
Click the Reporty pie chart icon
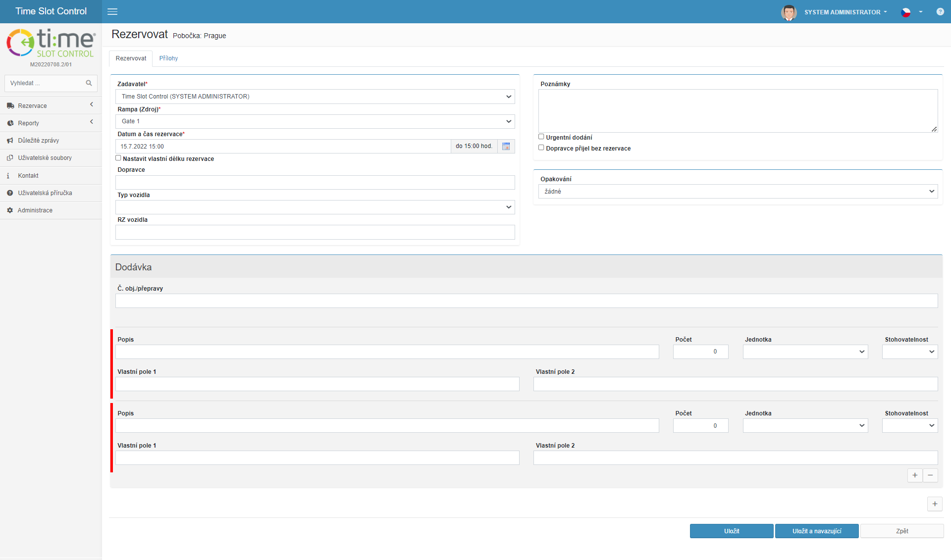(10, 123)
